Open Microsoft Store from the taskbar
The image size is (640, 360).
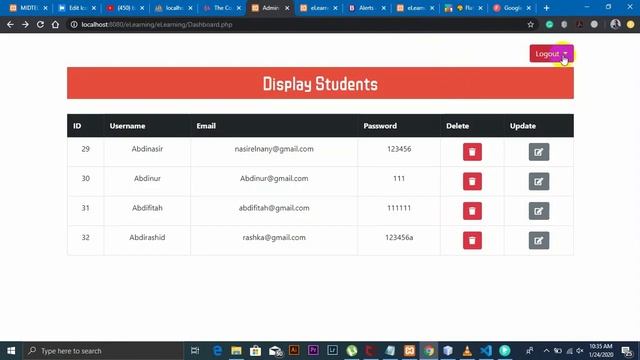pos(256,351)
